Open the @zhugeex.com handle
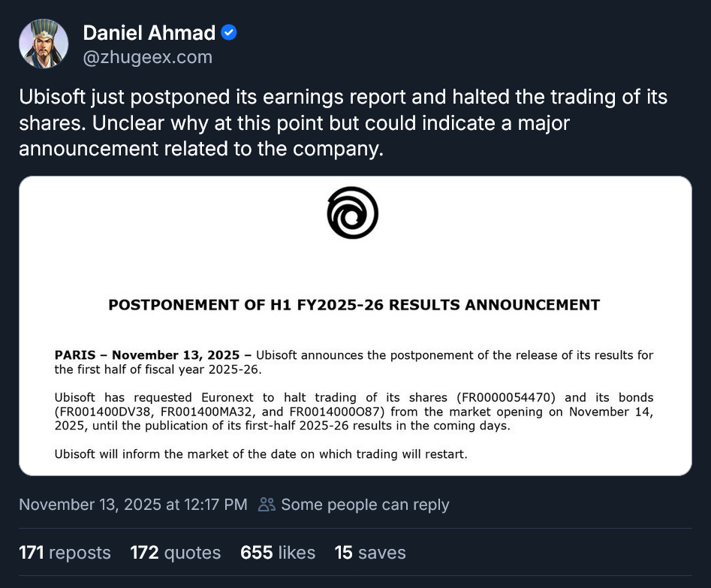The image size is (711, 588). coord(147,56)
